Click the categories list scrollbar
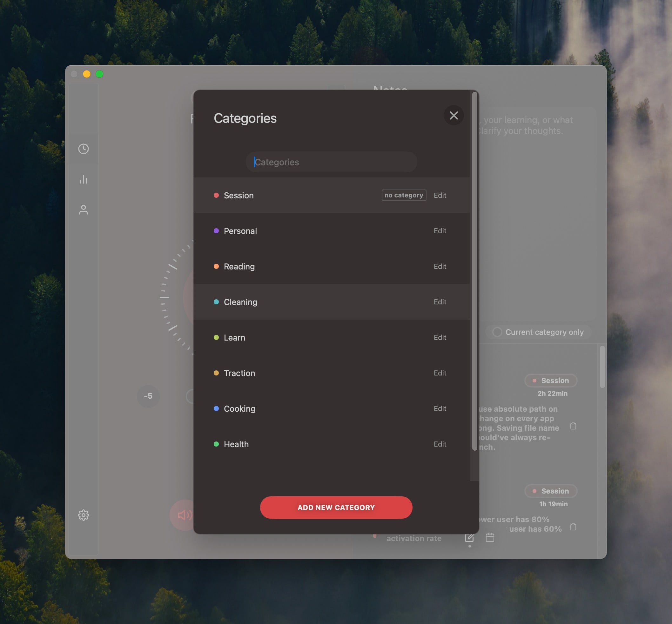 pos(474,270)
